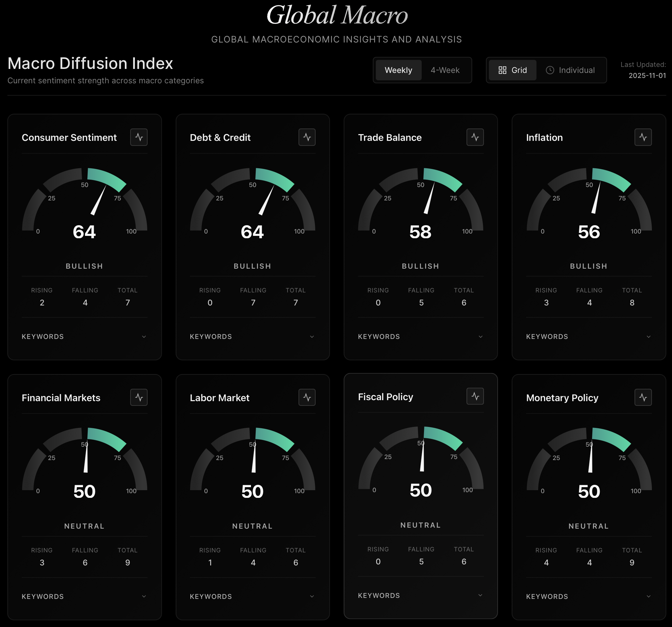Select the Weekly timeframe
Screen dimensions: 672x627
click(398, 70)
